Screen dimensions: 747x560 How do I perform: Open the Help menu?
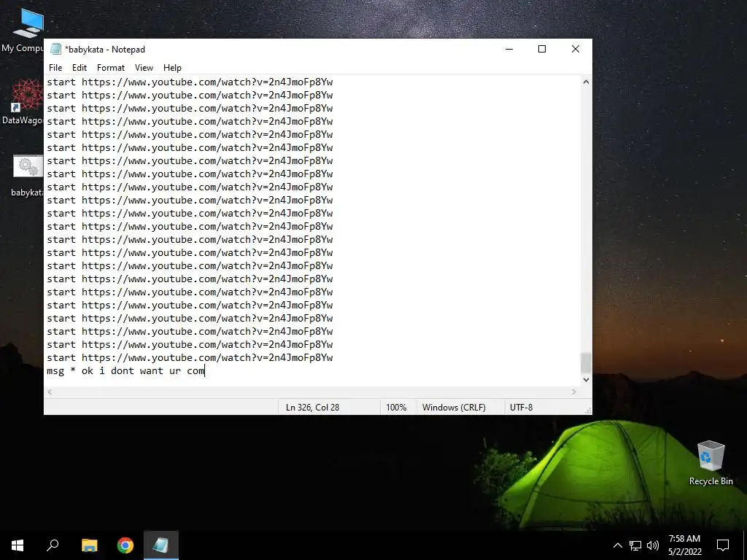172,68
